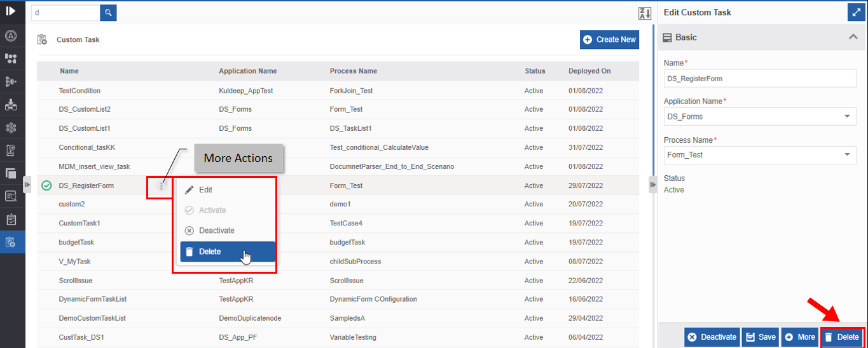Screen dimensions: 868x348
Task: Sort by the Name column header
Action: coord(69,71)
